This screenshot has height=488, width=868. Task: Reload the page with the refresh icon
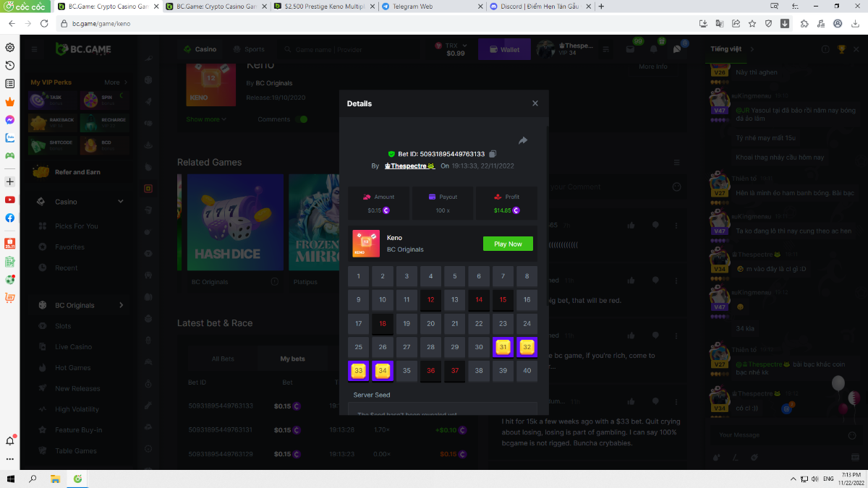(x=44, y=23)
